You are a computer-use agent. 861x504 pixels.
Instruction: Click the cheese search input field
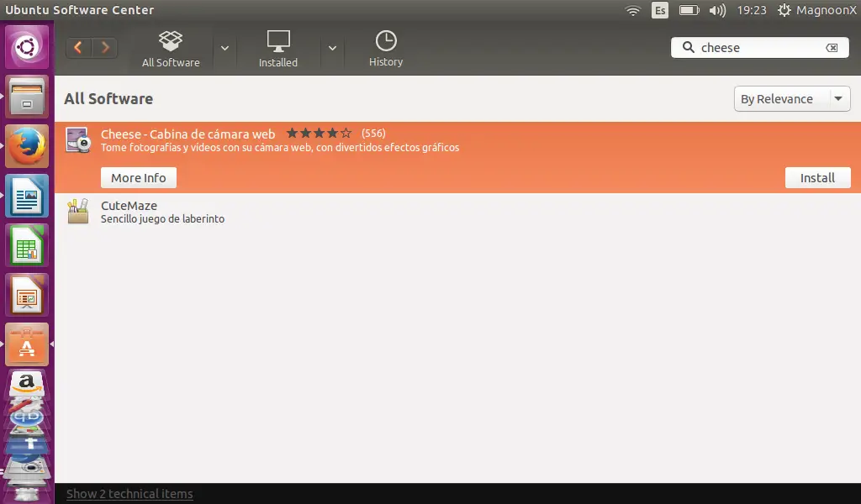pos(757,48)
